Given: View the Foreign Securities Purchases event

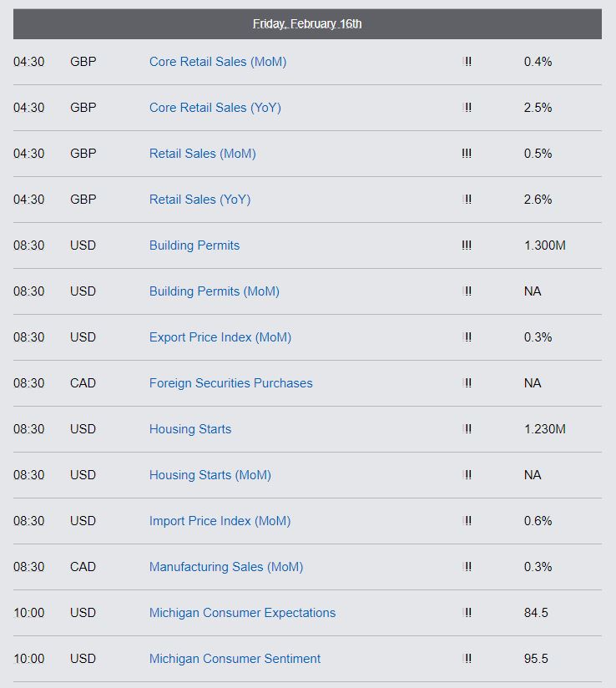Looking at the screenshot, I should (230, 383).
